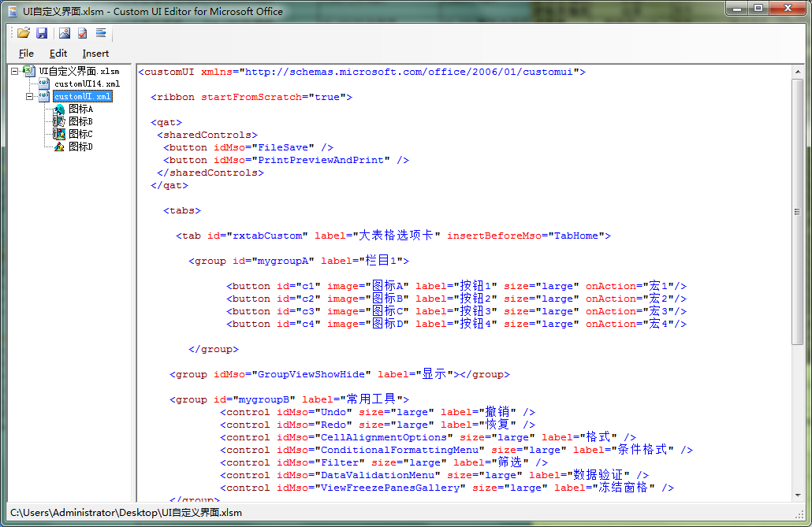Open the Edit menu

pyautogui.click(x=57, y=53)
